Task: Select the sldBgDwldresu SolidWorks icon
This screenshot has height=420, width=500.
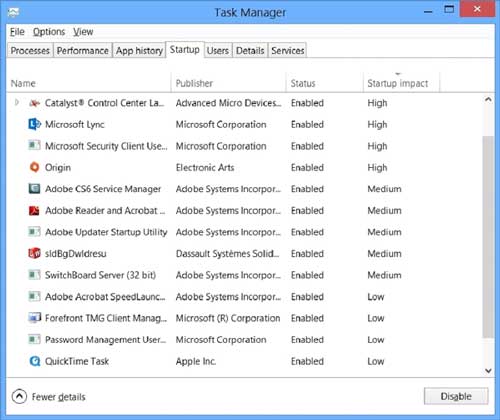Action: 34,253
